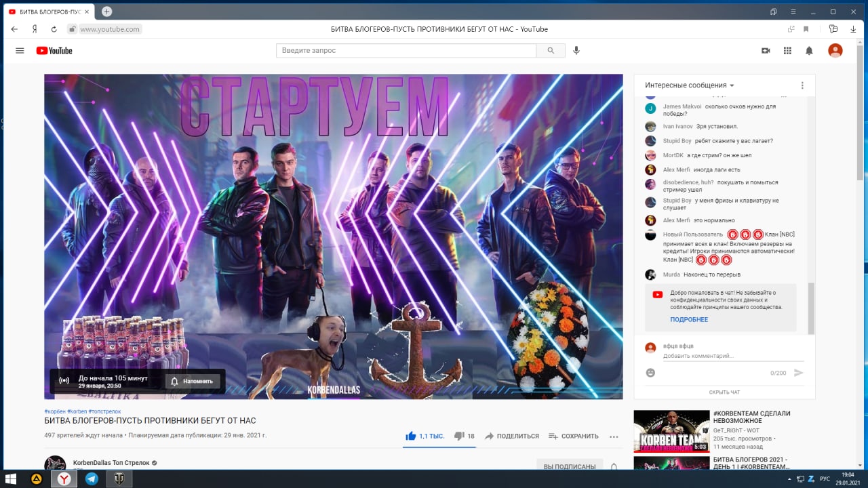Open chat options three-dot menu

click(802, 85)
